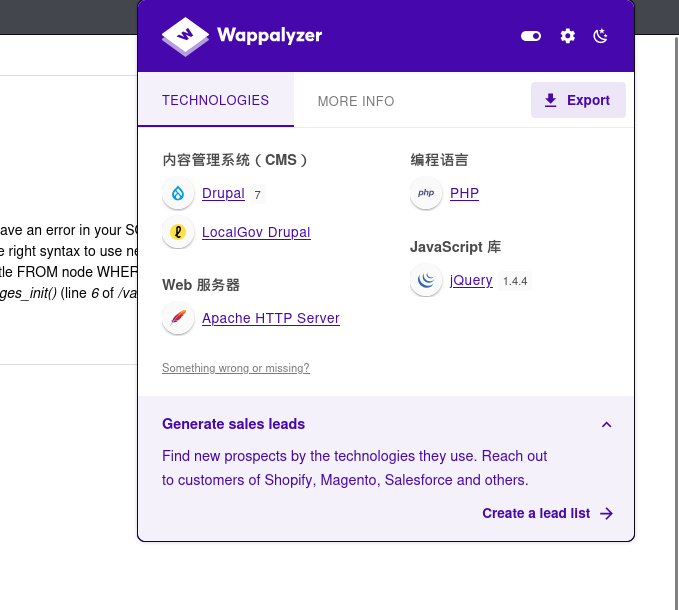Image resolution: width=679 pixels, height=610 pixels.
Task: Click the JavaScript 库 category heading
Action: (456, 247)
